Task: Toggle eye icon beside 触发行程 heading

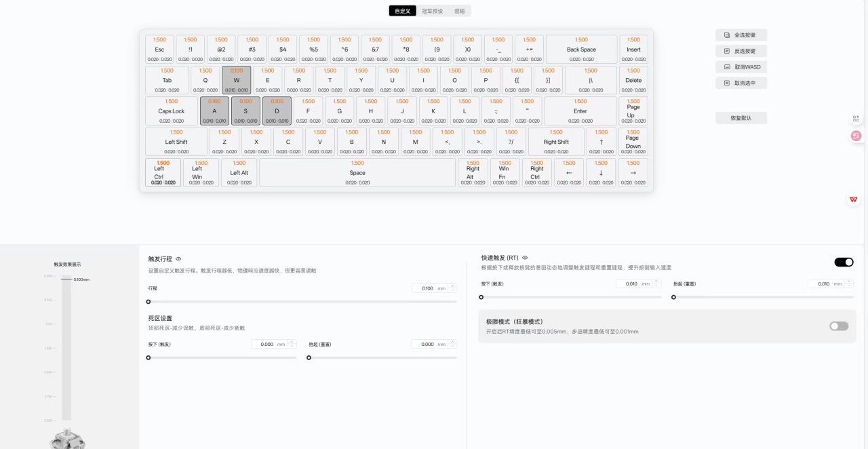Action: [178, 258]
